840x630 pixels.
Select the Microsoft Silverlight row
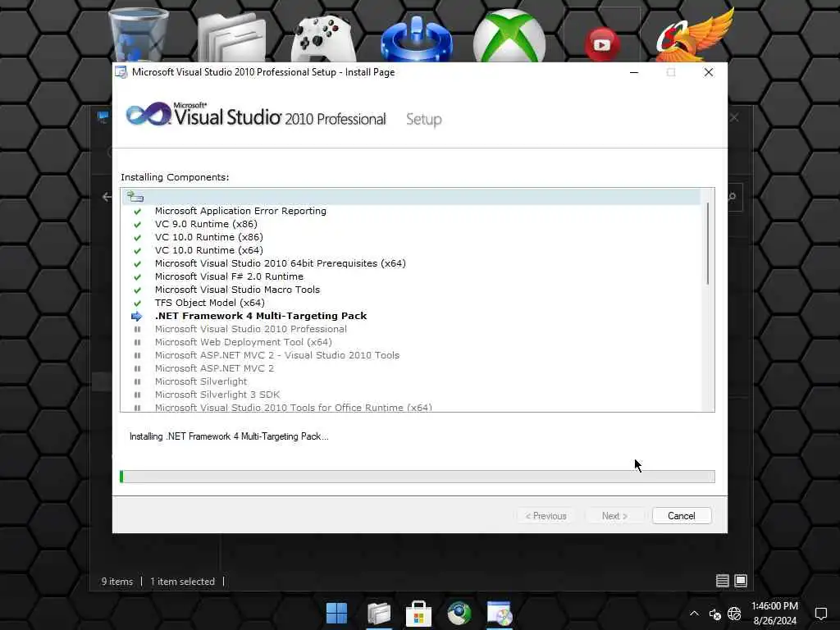(201, 382)
